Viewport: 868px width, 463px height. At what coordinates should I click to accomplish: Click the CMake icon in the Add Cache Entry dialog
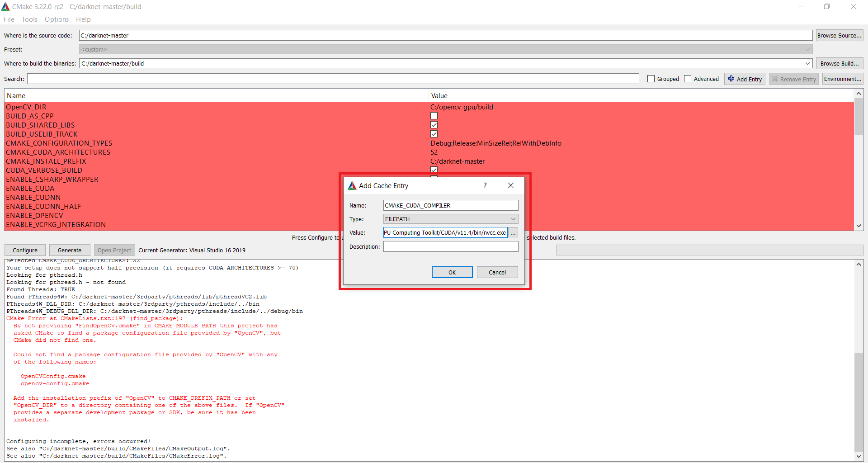pos(353,185)
